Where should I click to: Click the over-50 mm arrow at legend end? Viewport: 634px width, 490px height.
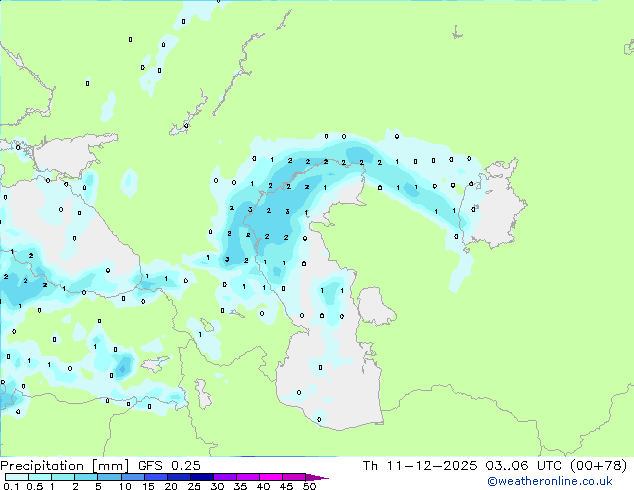pos(317,478)
